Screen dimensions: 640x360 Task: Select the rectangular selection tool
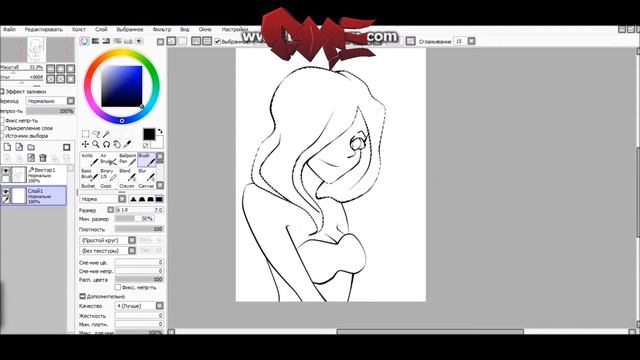coord(85,134)
